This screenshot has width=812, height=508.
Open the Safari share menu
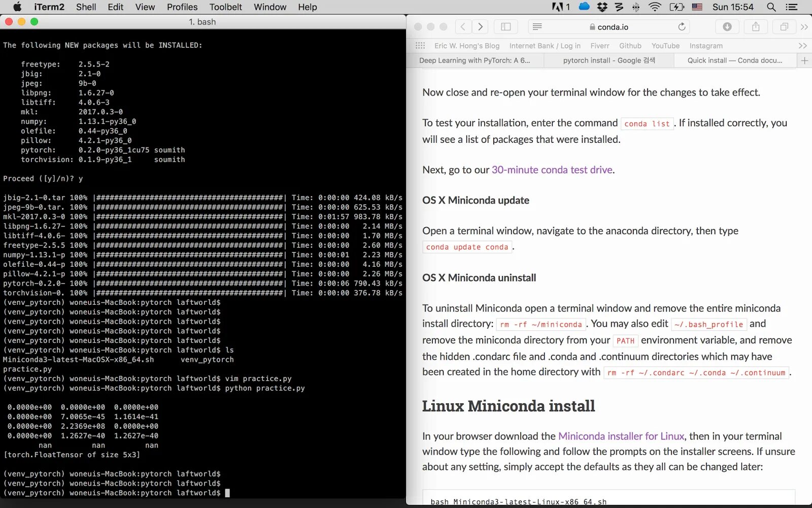pyautogui.click(x=756, y=26)
